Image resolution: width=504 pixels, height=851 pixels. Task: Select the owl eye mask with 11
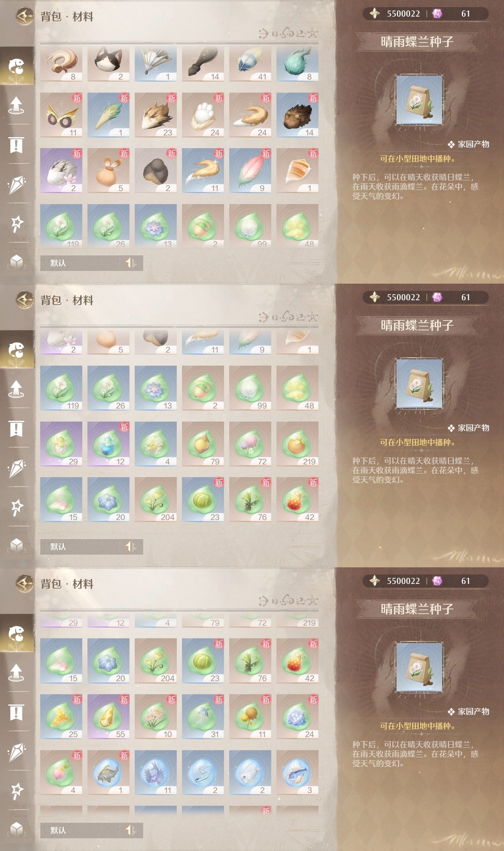61,115
